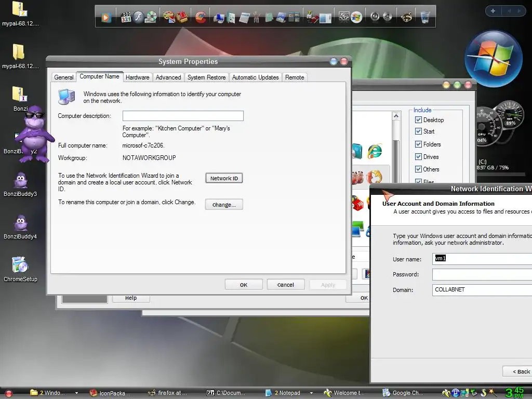Click the Windows Vista logo orb widget

click(x=494, y=59)
